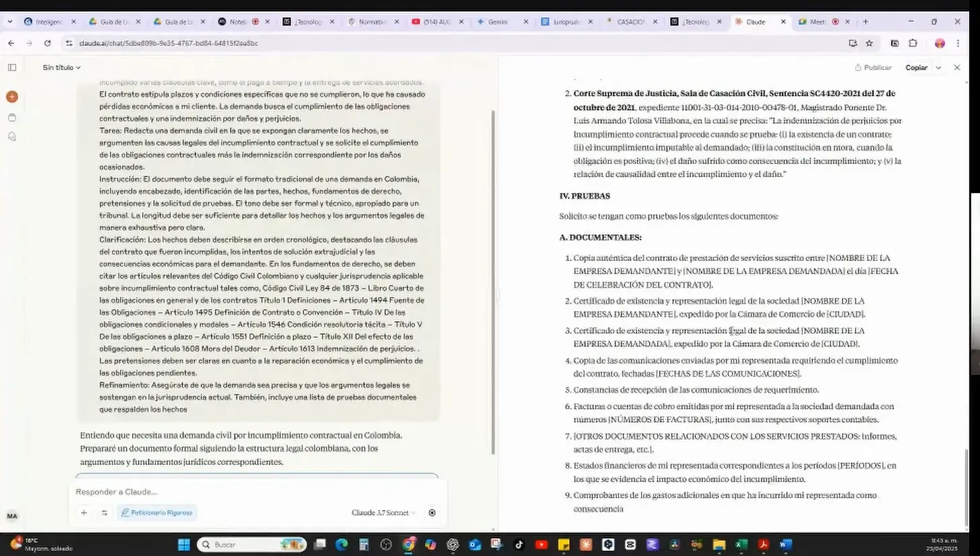Open Chrome extensions puzzle icon
The height and width of the screenshot is (556, 980).
pyautogui.click(x=913, y=43)
